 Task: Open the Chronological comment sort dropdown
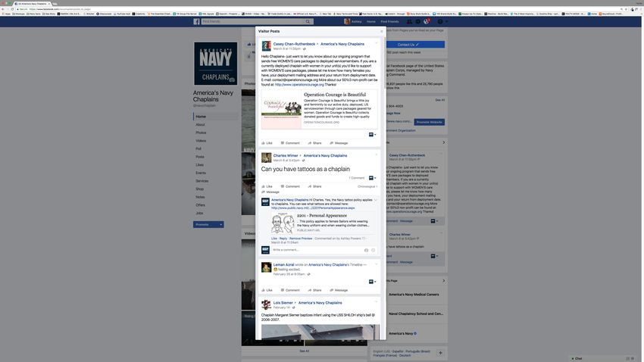click(367, 187)
